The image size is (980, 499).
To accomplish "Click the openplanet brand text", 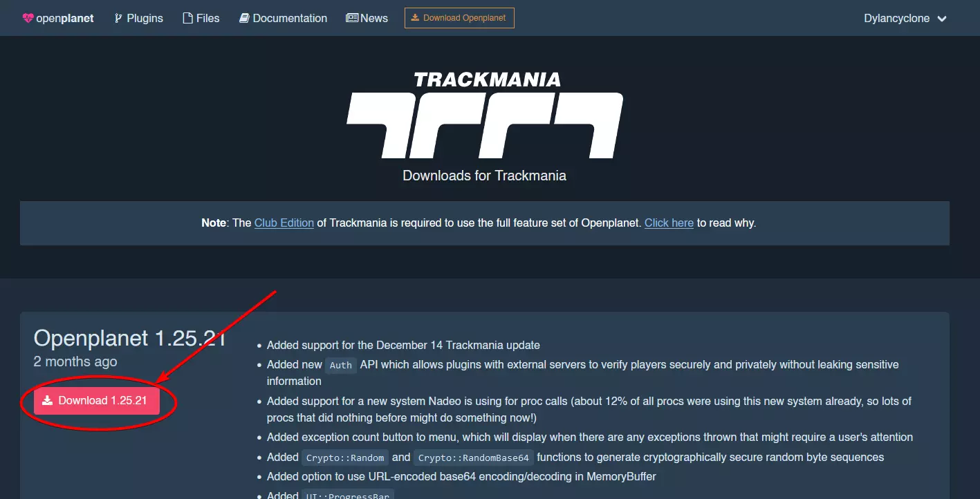I will pyautogui.click(x=65, y=19).
